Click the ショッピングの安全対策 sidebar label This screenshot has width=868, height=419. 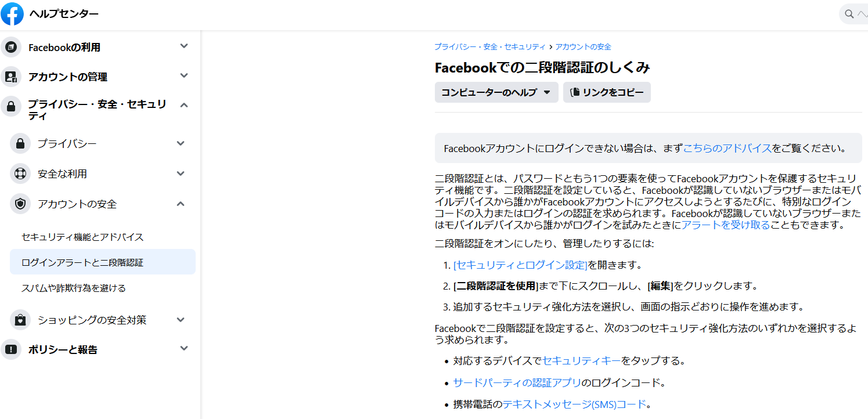[92, 320]
